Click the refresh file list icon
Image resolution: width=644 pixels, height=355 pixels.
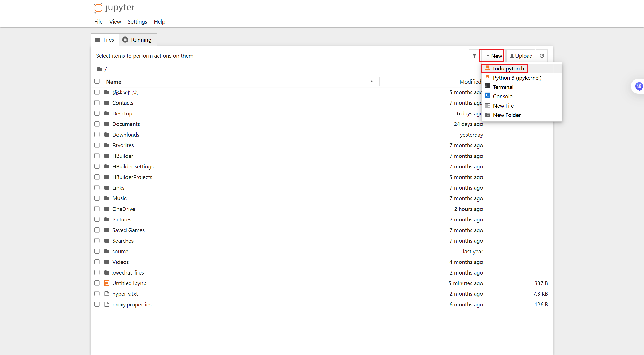coord(542,56)
